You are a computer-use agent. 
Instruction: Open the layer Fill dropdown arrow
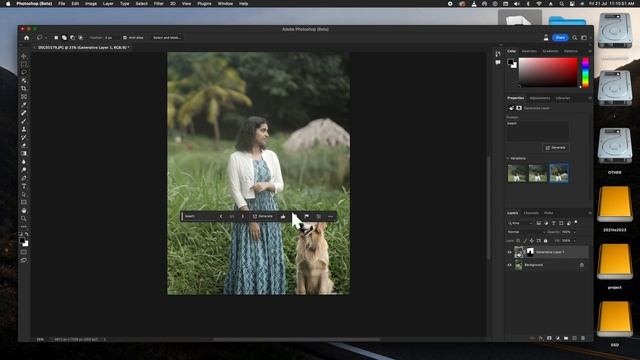click(575, 241)
